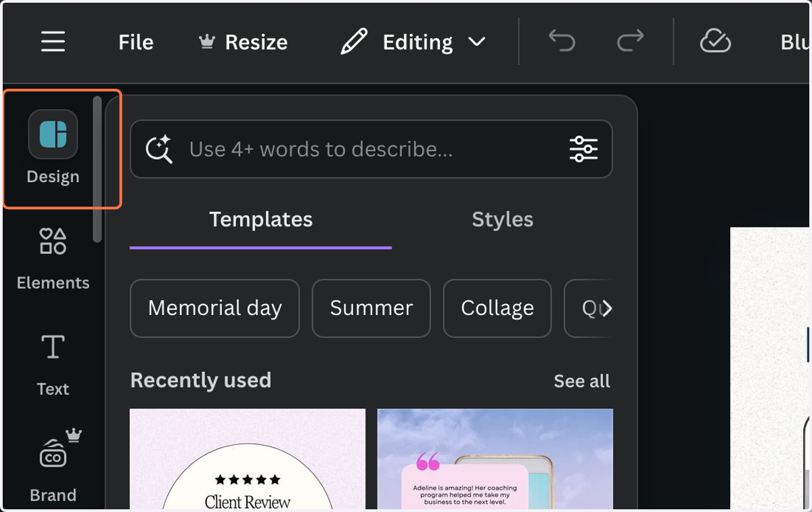Switch to the Templates tab
The image size is (812, 512).
tap(261, 220)
